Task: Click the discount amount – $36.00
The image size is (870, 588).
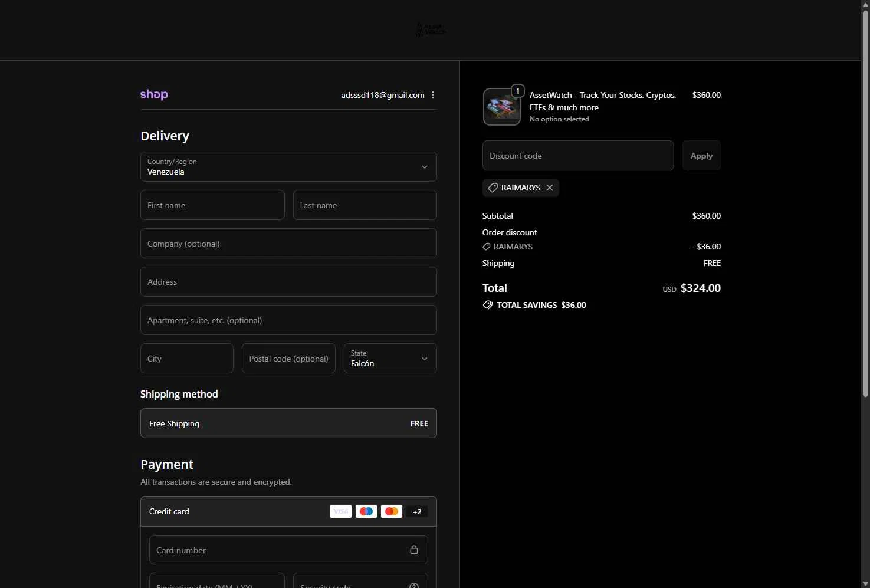Action: point(705,247)
